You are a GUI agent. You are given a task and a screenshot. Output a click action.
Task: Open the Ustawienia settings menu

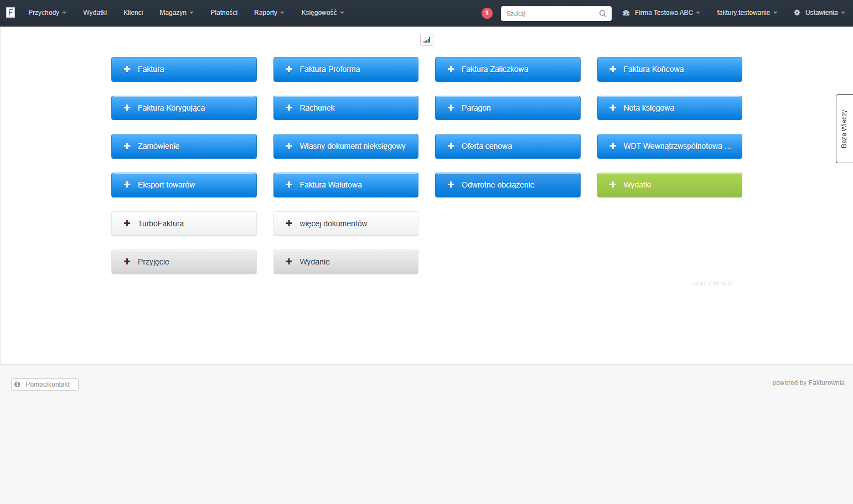[819, 13]
